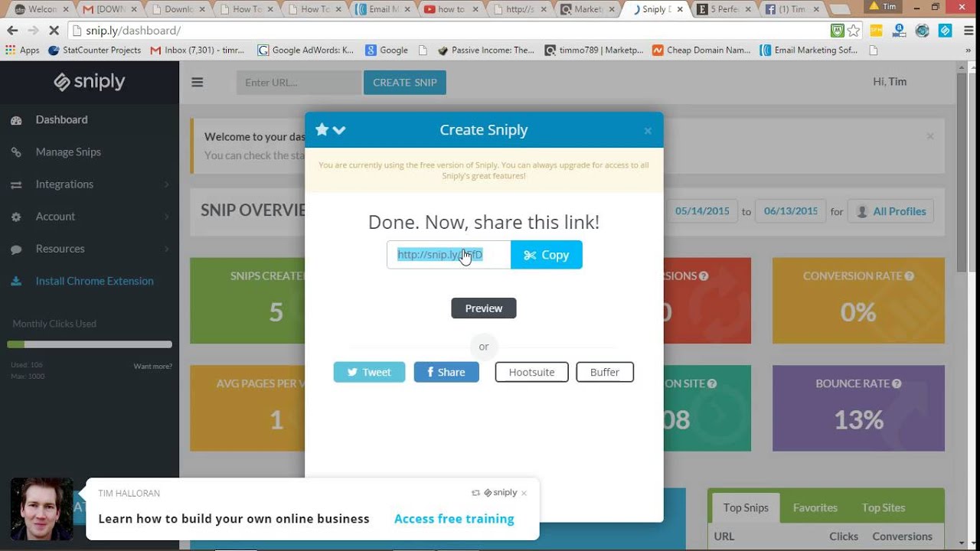
Task: Toggle the hamburger menu icon
Action: (198, 83)
